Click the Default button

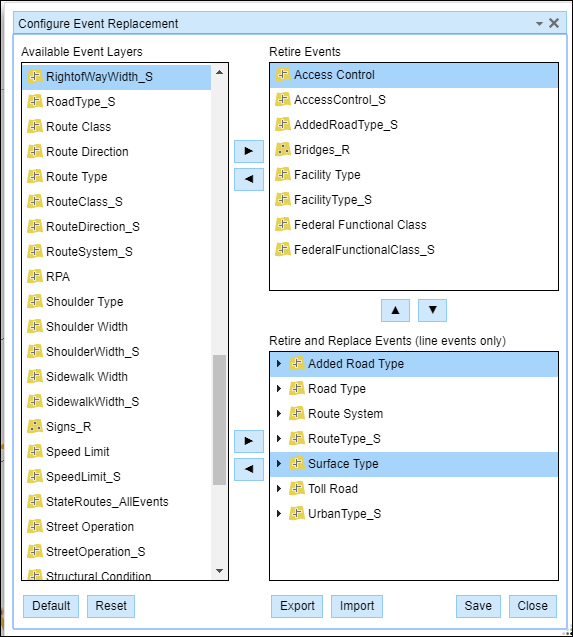coord(51,606)
